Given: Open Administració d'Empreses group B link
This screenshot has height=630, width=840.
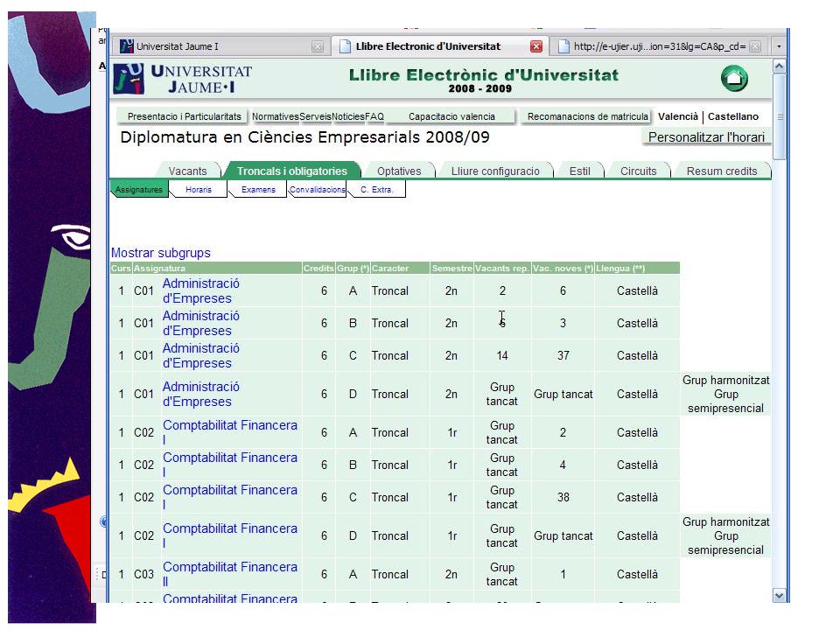Looking at the screenshot, I should click(201, 323).
